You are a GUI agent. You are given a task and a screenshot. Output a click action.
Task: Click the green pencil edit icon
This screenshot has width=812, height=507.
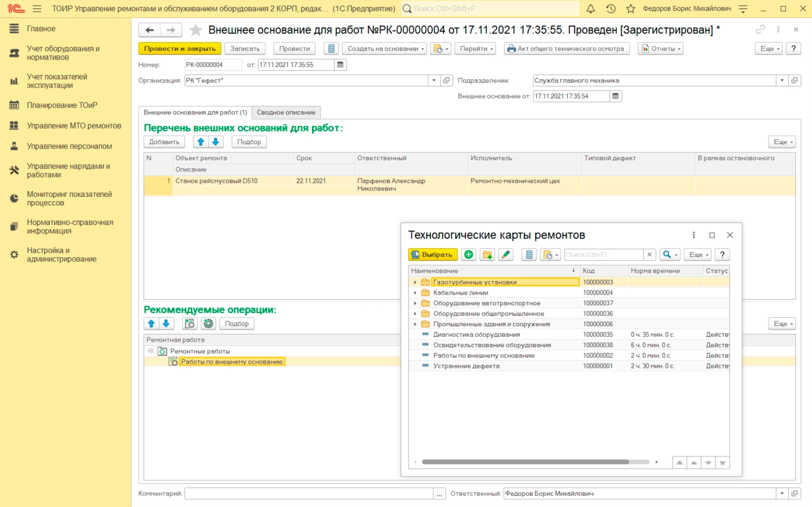click(x=505, y=255)
